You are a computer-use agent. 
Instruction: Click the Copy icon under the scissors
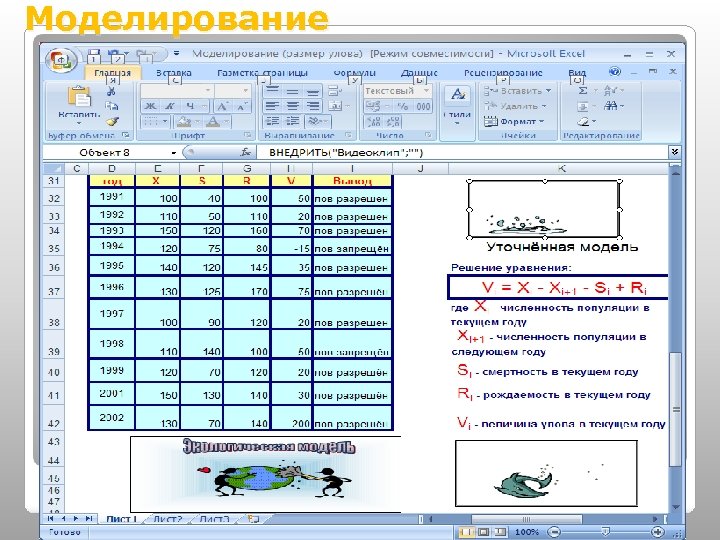tap(112, 107)
